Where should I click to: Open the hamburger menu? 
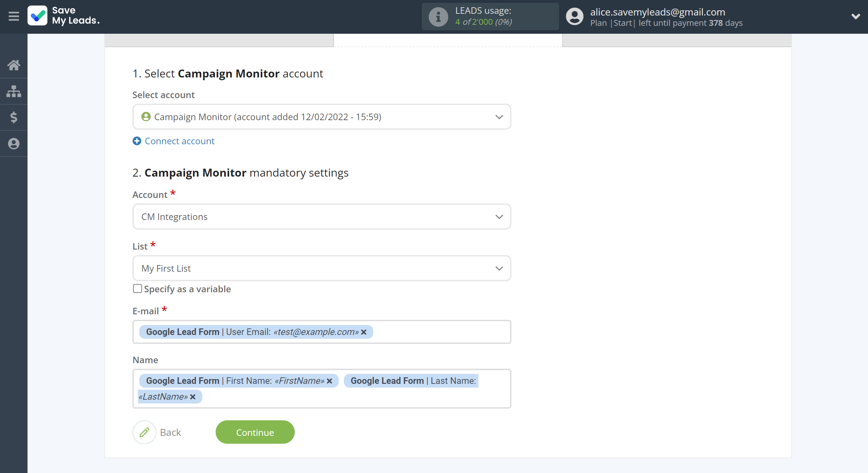point(14,16)
